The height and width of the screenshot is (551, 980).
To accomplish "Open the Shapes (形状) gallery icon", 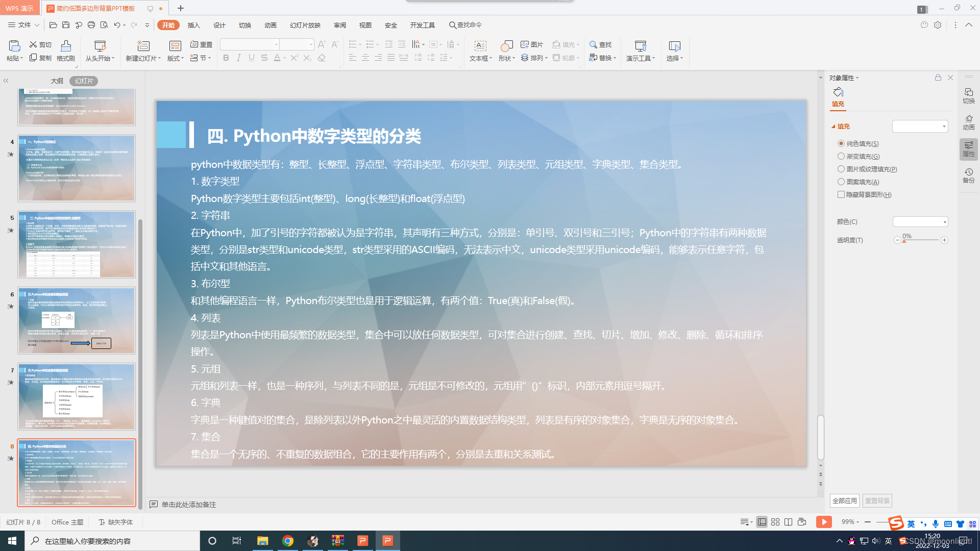I will point(506,46).
